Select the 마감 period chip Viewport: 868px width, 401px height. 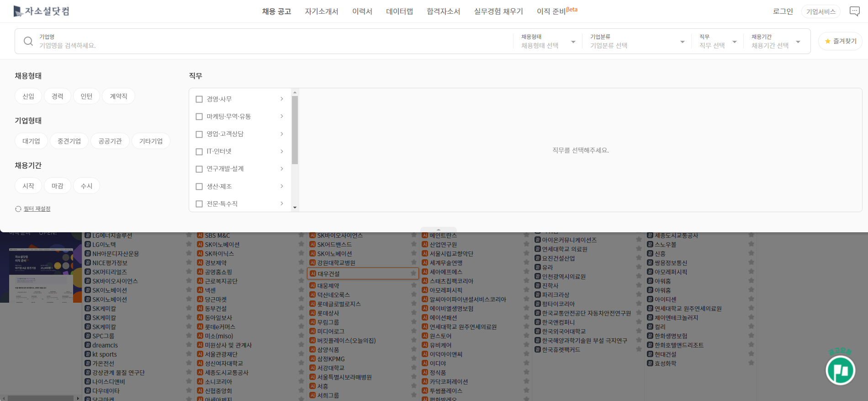(58, 186)
